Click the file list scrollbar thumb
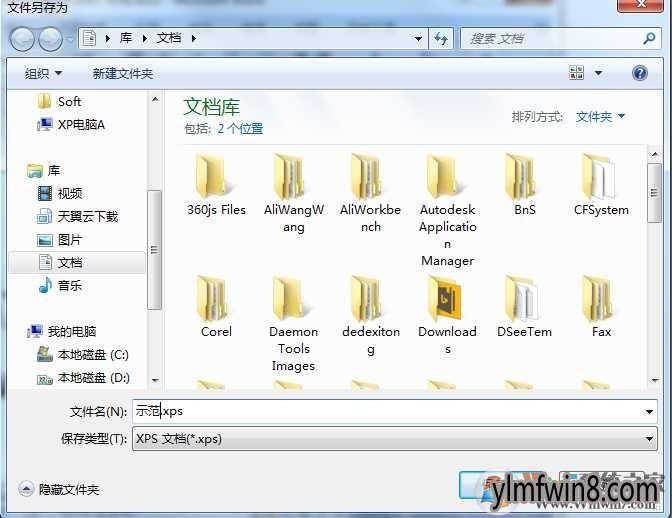Image resolution: width=672 pixels, height=518 pixels. point(654,193)
